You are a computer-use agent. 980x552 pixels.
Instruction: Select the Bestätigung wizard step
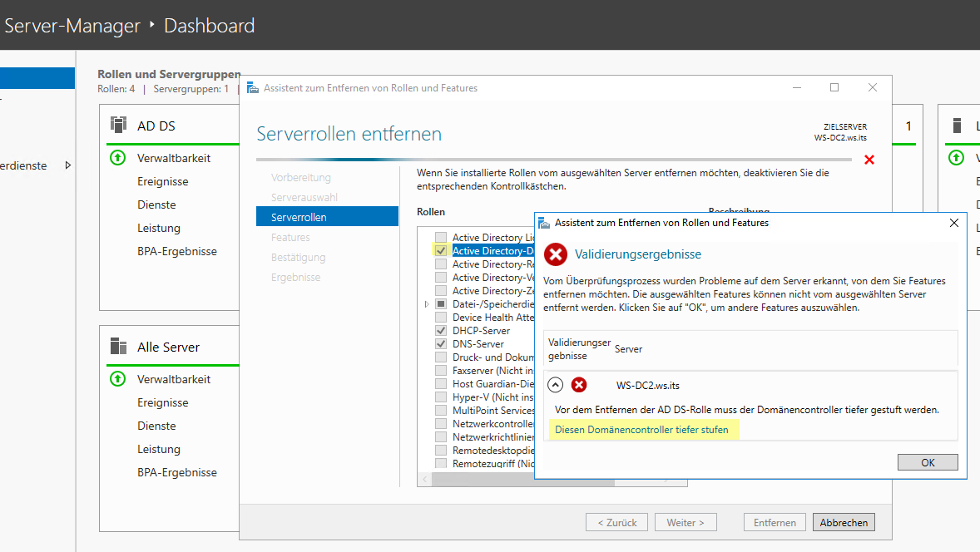click(x=298, y=257)
